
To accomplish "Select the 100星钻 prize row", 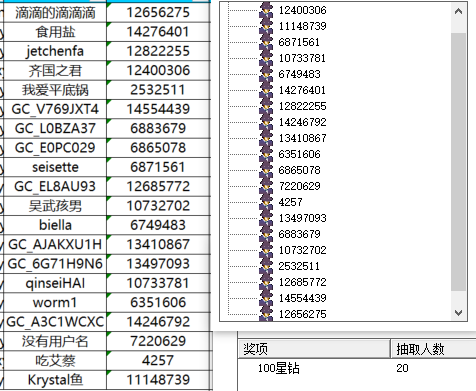I will [x=357, y=368].
